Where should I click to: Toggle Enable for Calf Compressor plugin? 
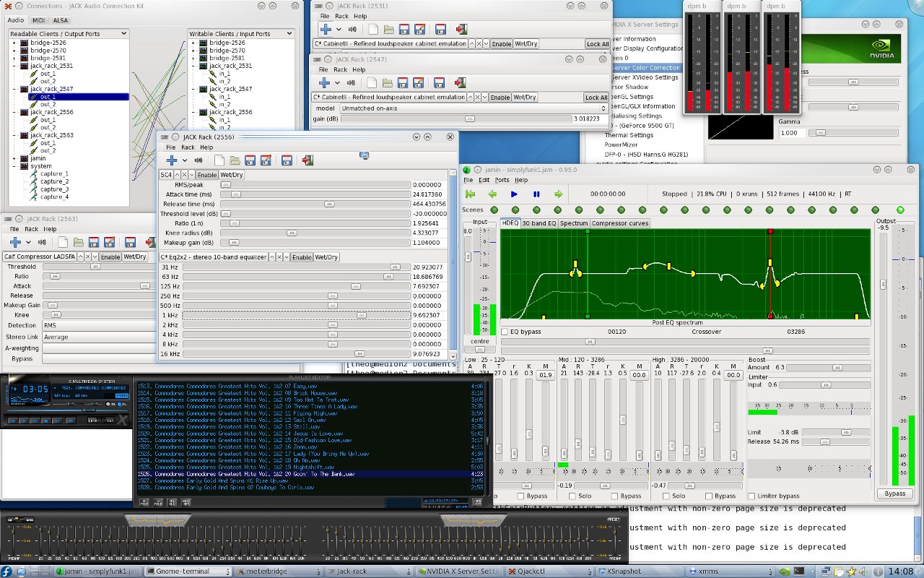coord(110,256)
